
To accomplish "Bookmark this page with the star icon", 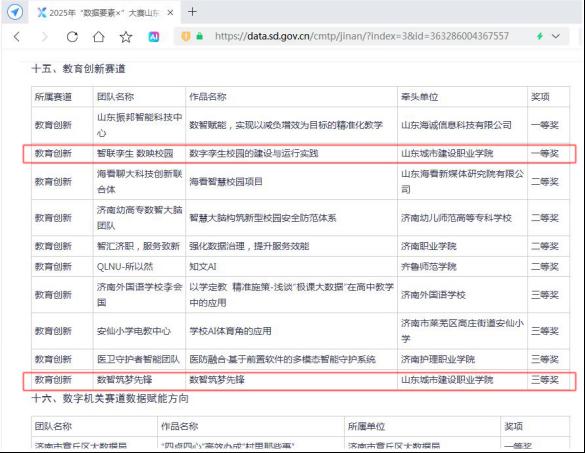I will point(126,37).
